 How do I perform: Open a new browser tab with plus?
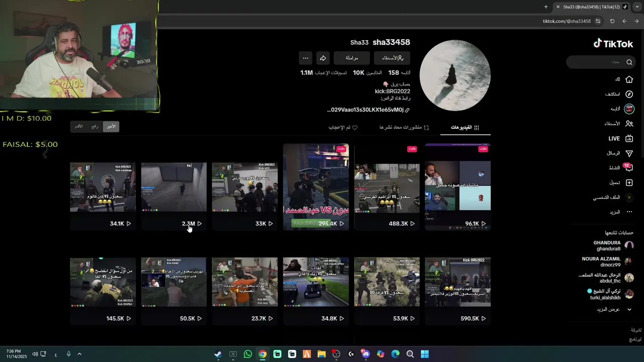[546, 7]
